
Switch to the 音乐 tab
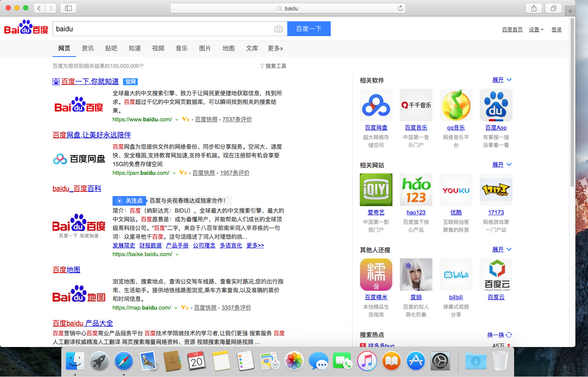tap(182, 48)
